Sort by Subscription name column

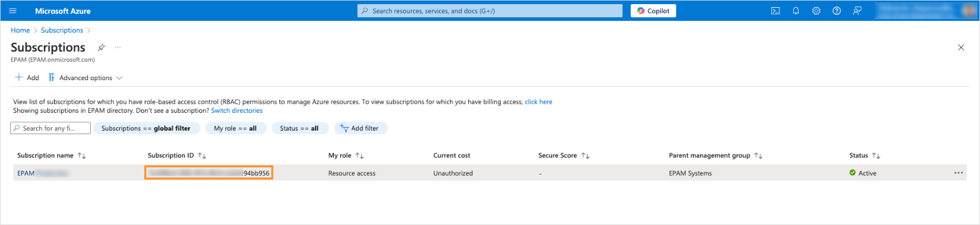click(x=52, y=156)
